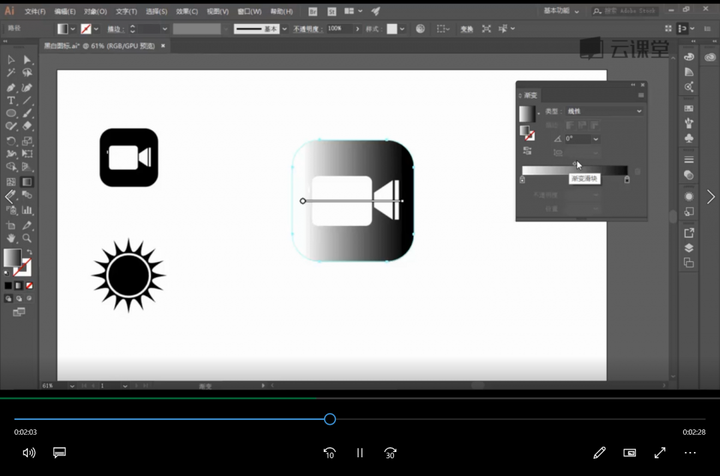Select the Rotate tool
The image size is (720, 476).
[11, 141]
